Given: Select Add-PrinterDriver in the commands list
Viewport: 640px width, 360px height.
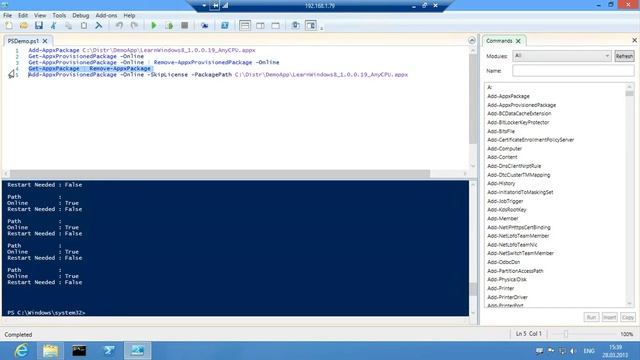Looking at the screenshot, I should tap(507, 297).
